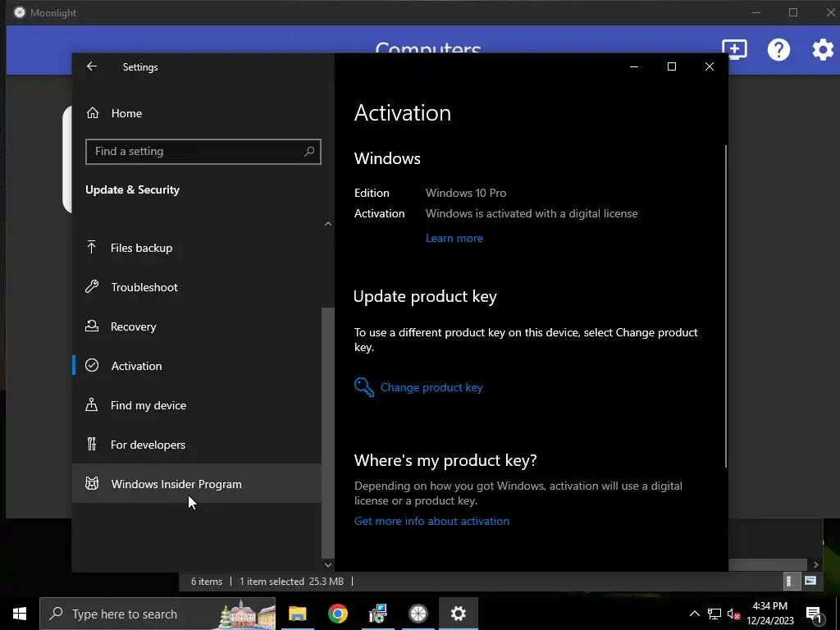Click the Home house icon

pyautogui.click(x=93, y=112)
